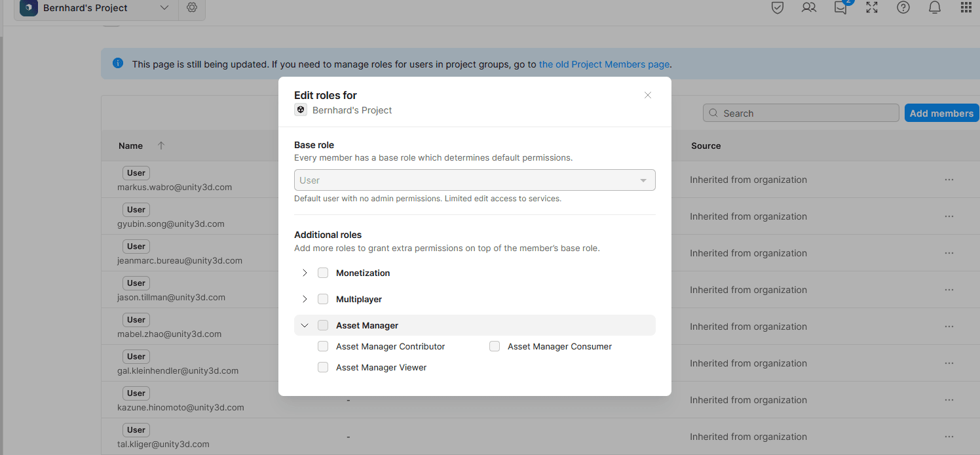980x455 pixels.
Task: Collapse the Asset Manager roles section
Action: click(x=304, y=325)
